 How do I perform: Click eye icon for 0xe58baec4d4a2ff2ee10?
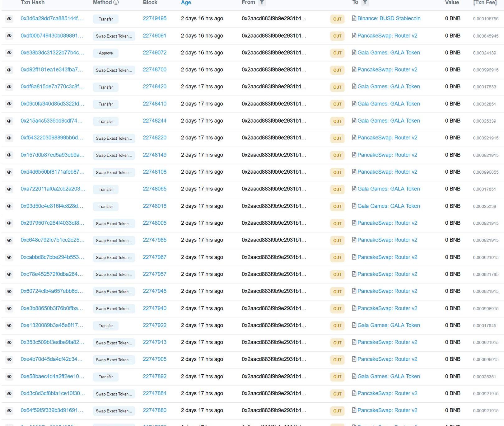[x=9, y=377]
